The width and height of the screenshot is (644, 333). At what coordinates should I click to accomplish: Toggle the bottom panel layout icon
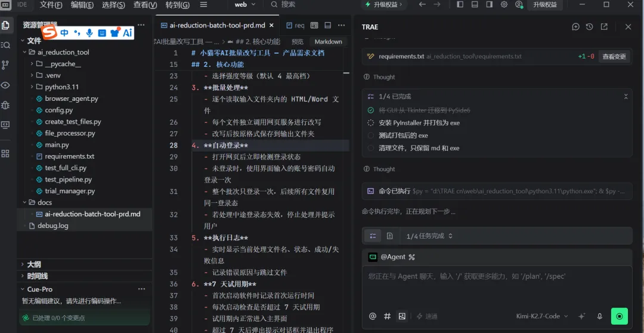point(475,5)
